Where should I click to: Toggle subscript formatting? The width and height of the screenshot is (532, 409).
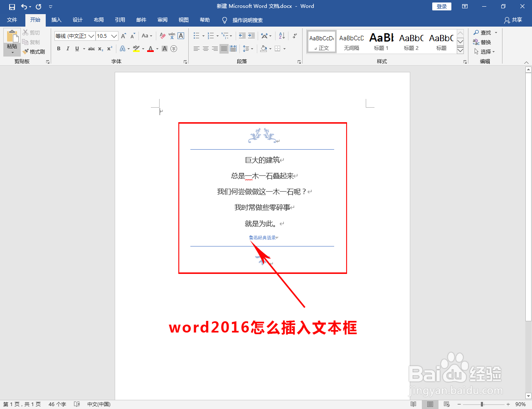tap(100, 49)
